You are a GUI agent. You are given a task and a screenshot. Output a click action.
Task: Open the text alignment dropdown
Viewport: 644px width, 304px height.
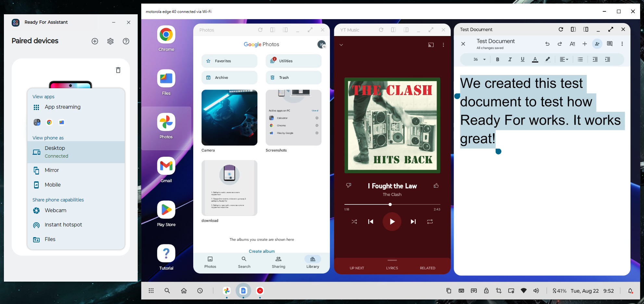pyautogui.click(x=564, y=59)
